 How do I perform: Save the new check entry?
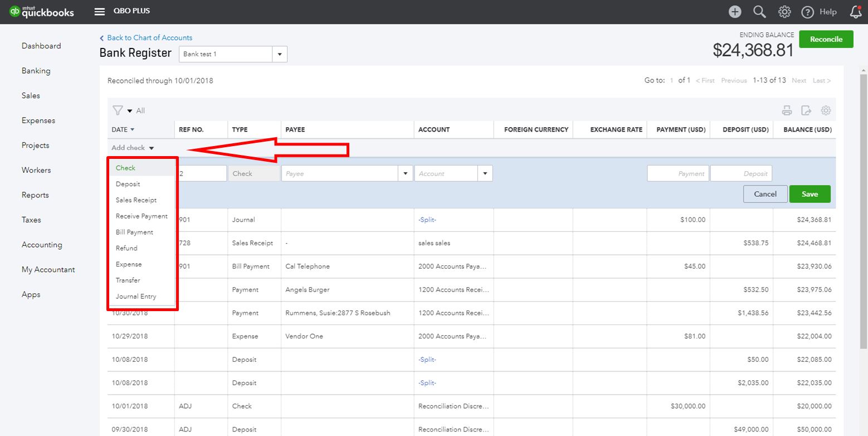[x=810, y=194]
